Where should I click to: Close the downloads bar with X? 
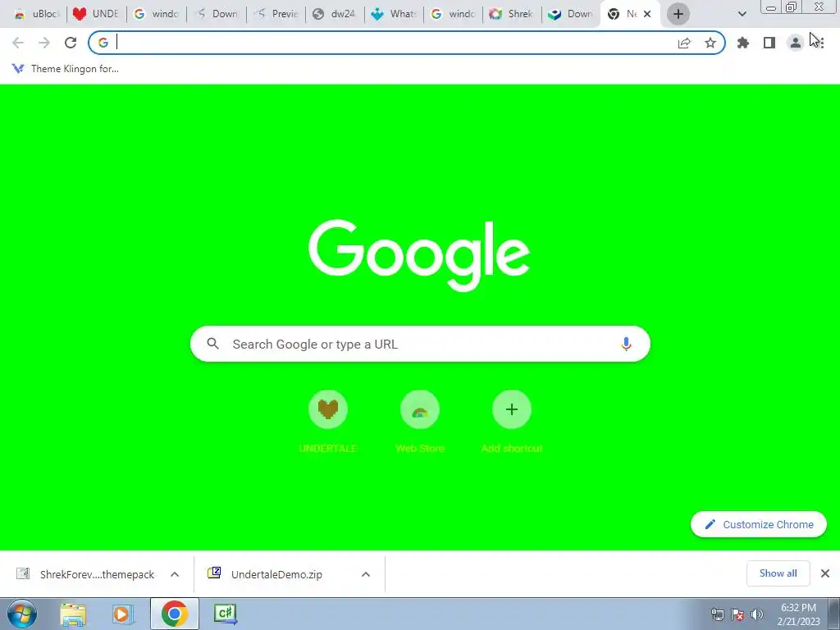pyautogui.click(x=825, y=573)
